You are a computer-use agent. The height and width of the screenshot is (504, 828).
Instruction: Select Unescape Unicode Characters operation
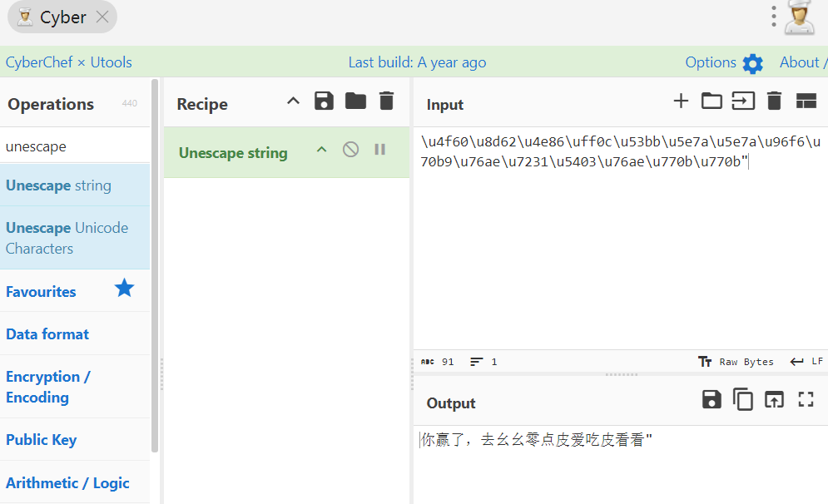point(75,238)
